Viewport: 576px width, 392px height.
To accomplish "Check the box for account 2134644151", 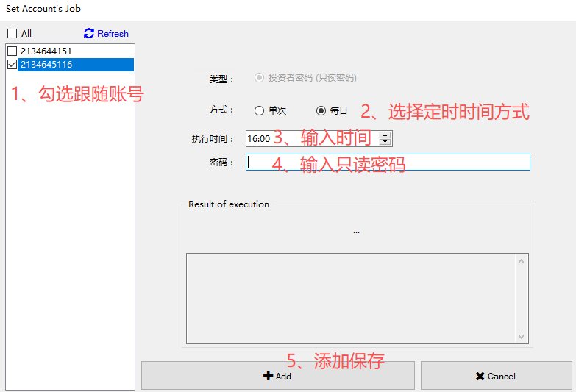I will coord(12,51).
